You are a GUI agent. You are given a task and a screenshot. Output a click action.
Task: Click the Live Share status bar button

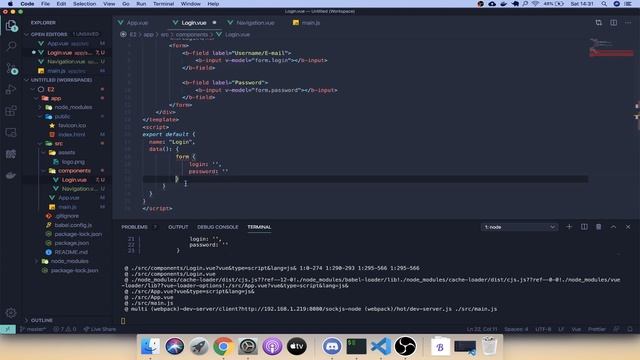pyautogui.click(x=100, y=329)
